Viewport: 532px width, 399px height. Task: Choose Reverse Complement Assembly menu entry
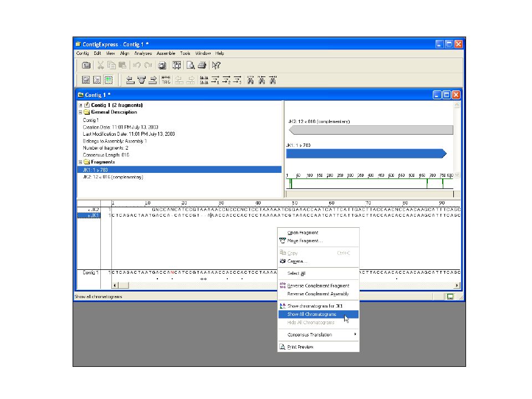(x=318, y=294)
